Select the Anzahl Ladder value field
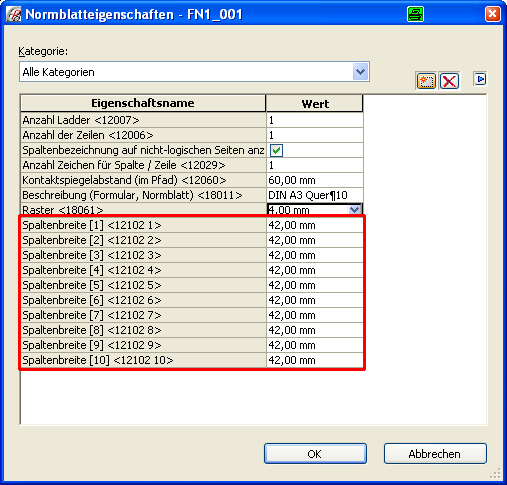The image size is (507, 485). tap(315, 120)
